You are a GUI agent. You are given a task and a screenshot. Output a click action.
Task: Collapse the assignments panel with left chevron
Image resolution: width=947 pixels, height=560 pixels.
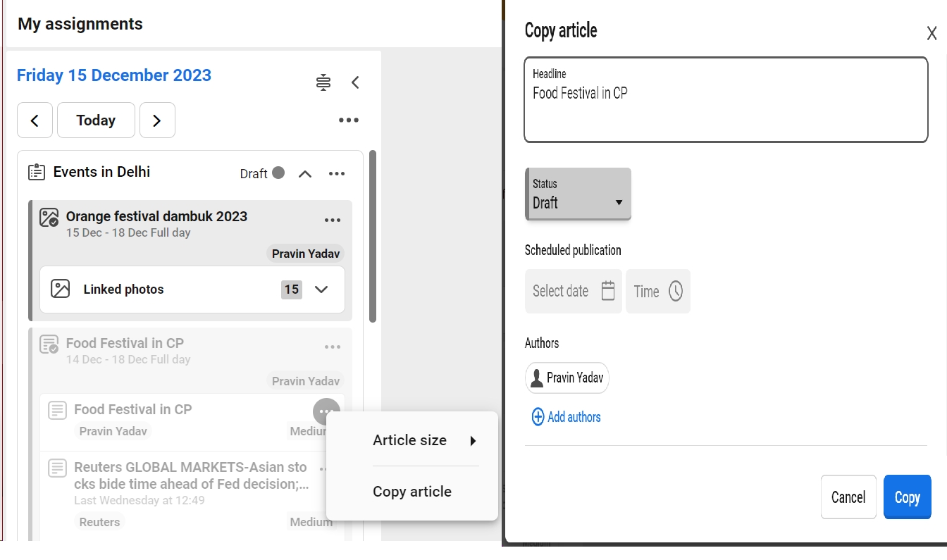[x=356, y=82]
